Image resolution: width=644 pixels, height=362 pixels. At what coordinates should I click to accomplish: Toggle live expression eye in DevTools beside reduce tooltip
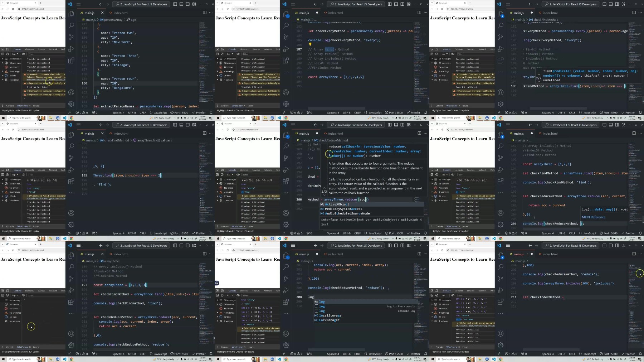pyautogui.click(x=238, y=175)
